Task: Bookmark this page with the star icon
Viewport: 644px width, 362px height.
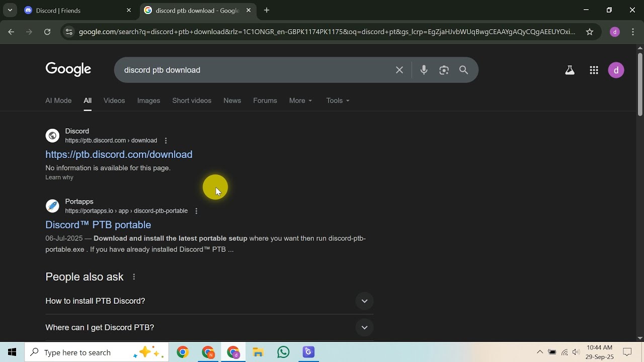Action: (590, 32)
